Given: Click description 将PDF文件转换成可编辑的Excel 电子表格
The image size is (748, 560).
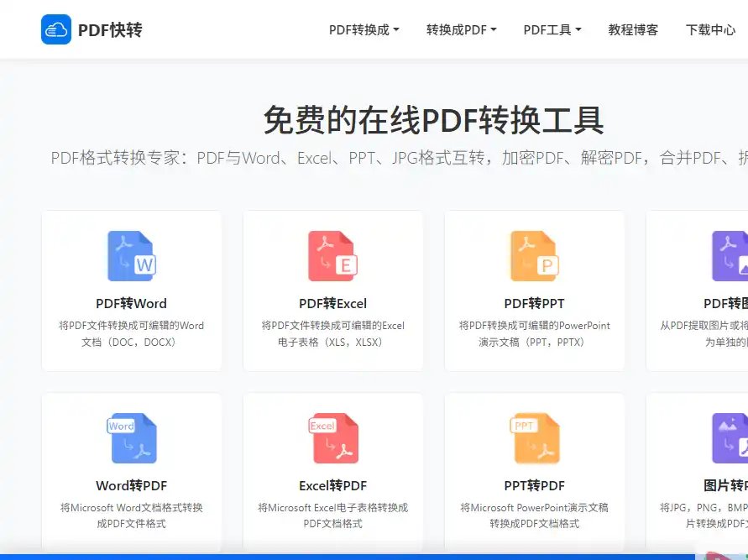Looking at the screenshot, I should (x=333, y=334).
